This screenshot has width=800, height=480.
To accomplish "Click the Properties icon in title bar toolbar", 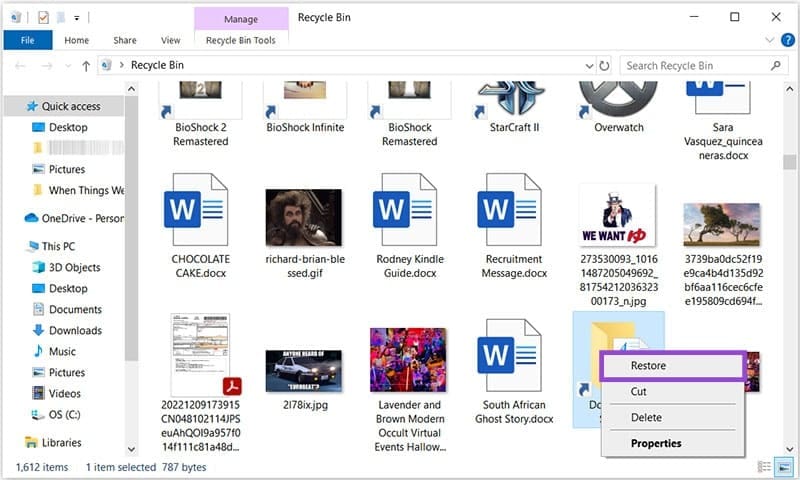I will (43, 17).
